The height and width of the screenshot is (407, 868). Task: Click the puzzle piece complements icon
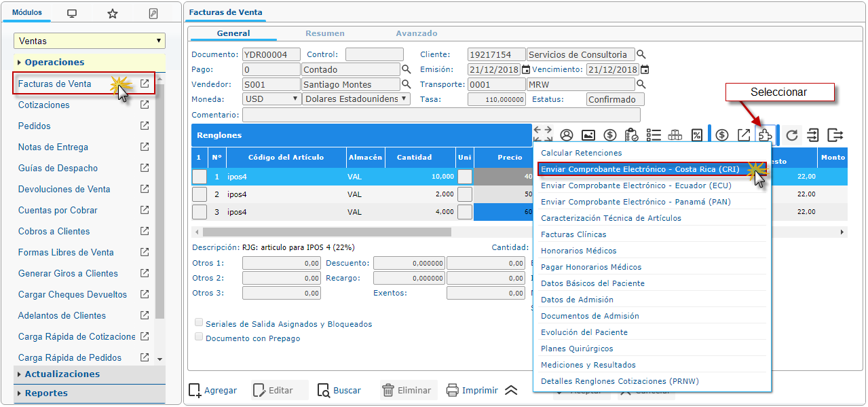point(766,135)
